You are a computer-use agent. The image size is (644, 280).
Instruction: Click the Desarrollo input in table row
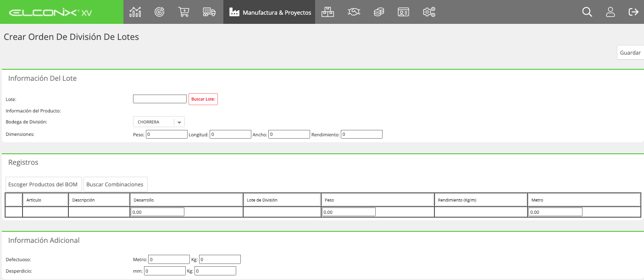(x=157, y=212)
